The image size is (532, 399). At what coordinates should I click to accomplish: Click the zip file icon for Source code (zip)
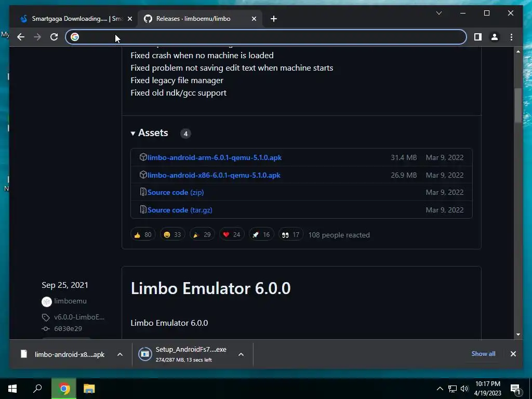[143, 192]
